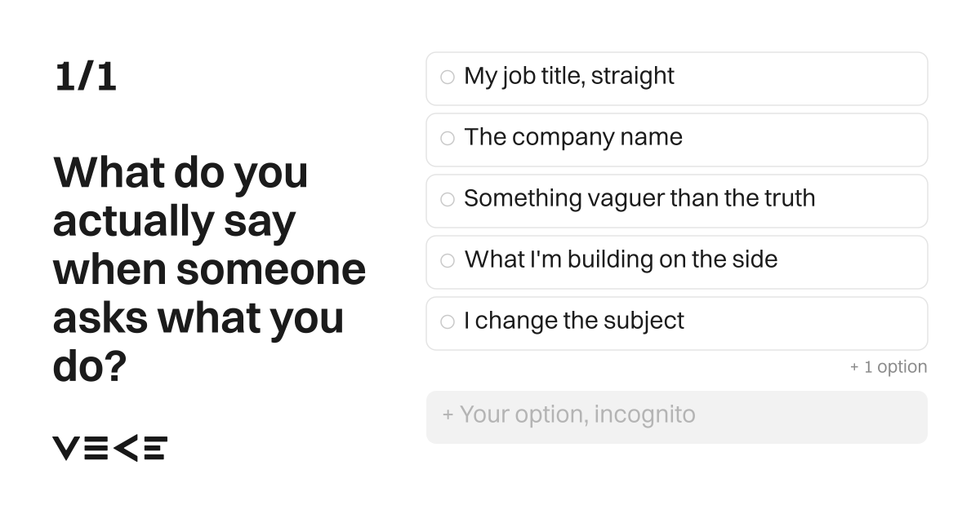Click empty area of 'My job title' box
Viewport: 980px width, 514px height.
[800, 78]
